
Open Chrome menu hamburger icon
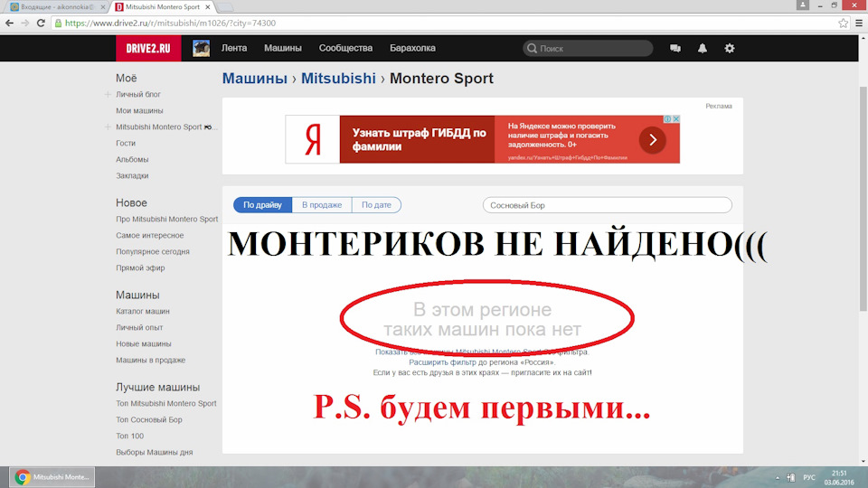coord(859,23)
